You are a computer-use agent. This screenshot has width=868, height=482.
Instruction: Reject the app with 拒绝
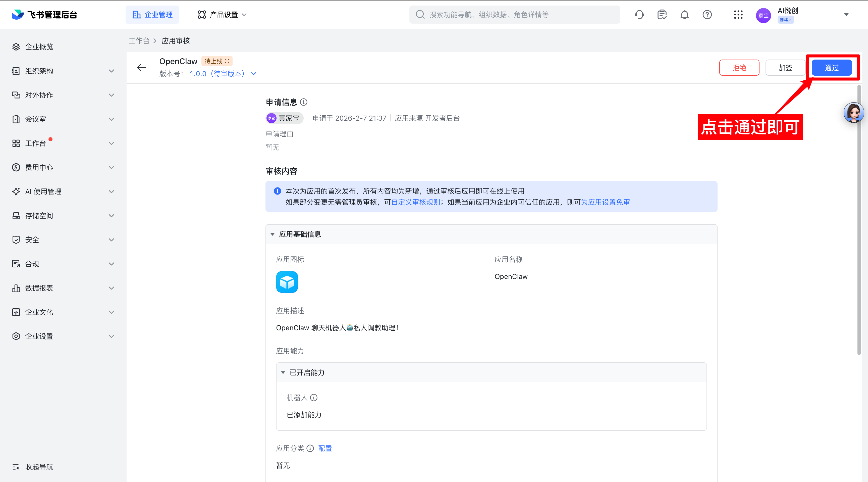tap(739, 67)
